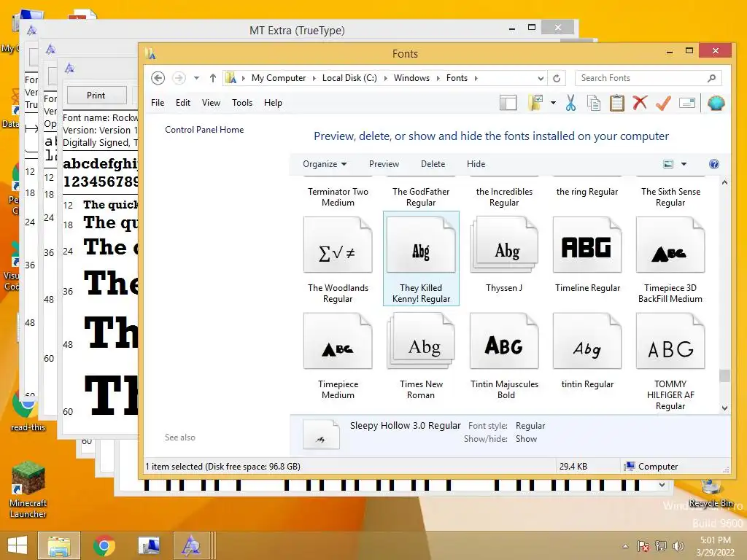Click My Computer in breadcrumb
747x560 pixels.
tap(279, 78)
